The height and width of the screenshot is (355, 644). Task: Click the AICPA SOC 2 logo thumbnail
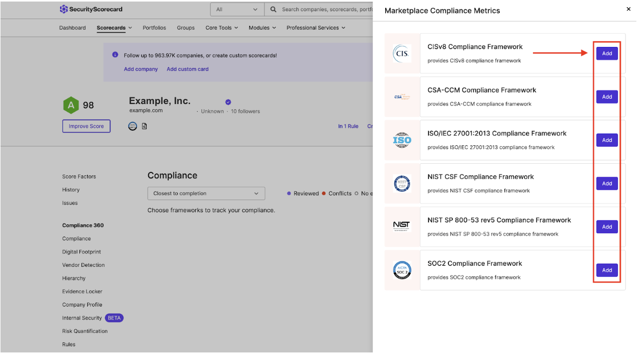click(402, 270)
